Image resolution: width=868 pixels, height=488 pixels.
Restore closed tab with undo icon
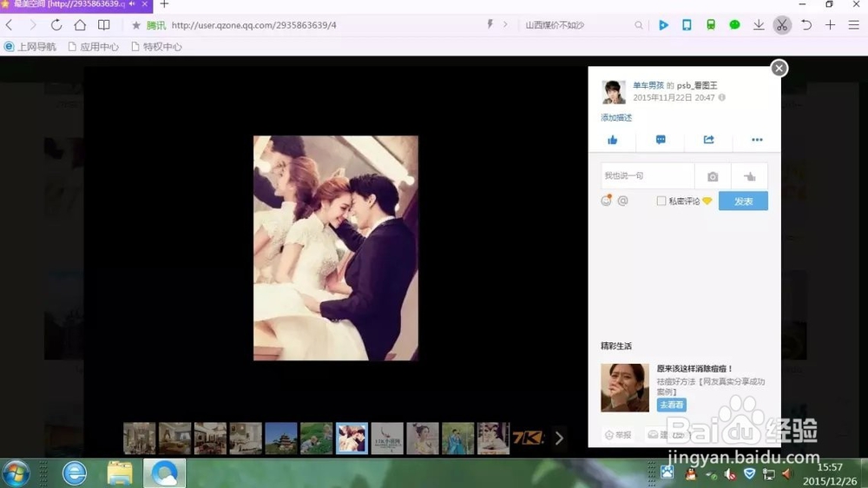coord(806,25)
